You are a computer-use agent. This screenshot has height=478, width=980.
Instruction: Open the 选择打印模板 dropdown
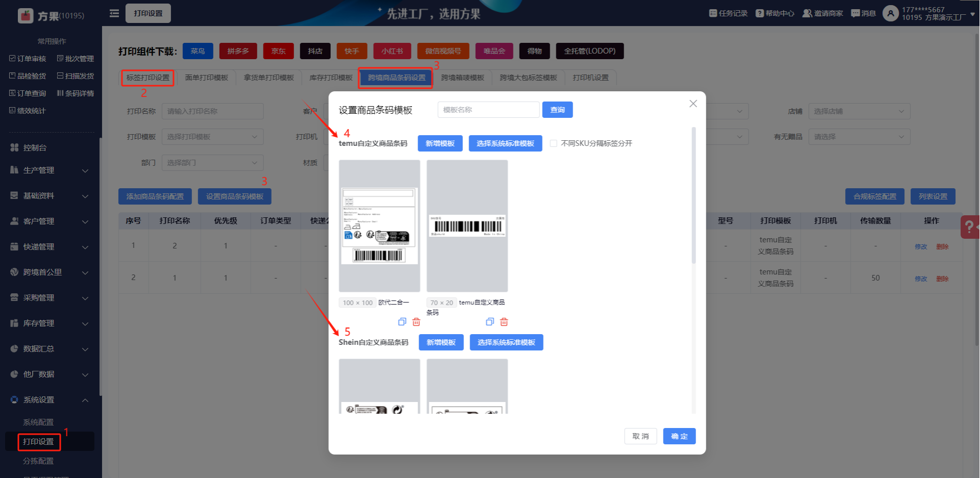(x=212, y=137)
